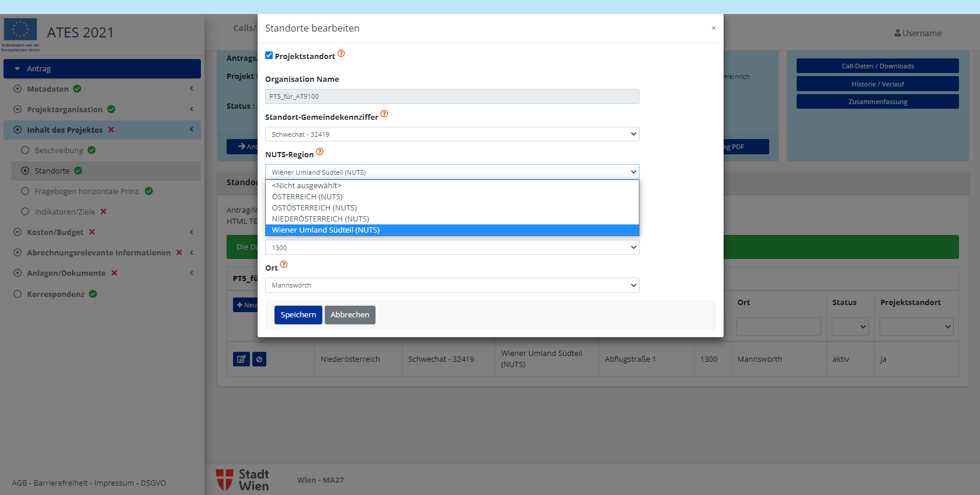Click the edit pencil icon in table row

(241, 359)
